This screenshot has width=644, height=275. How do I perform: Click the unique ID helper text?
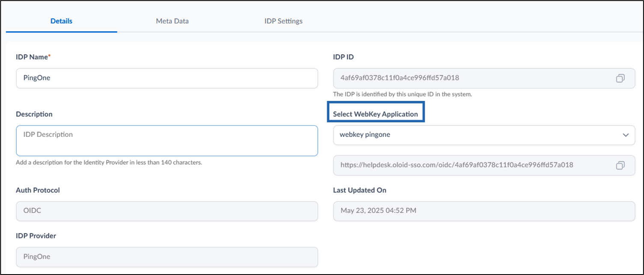click(x=402, y=94)
